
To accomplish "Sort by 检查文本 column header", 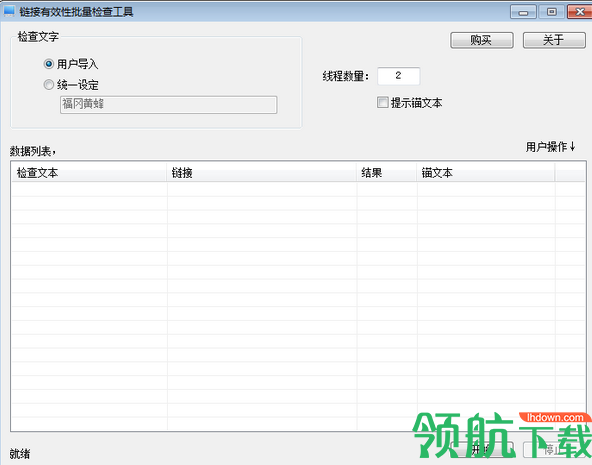I will click(x=89, y=173).
